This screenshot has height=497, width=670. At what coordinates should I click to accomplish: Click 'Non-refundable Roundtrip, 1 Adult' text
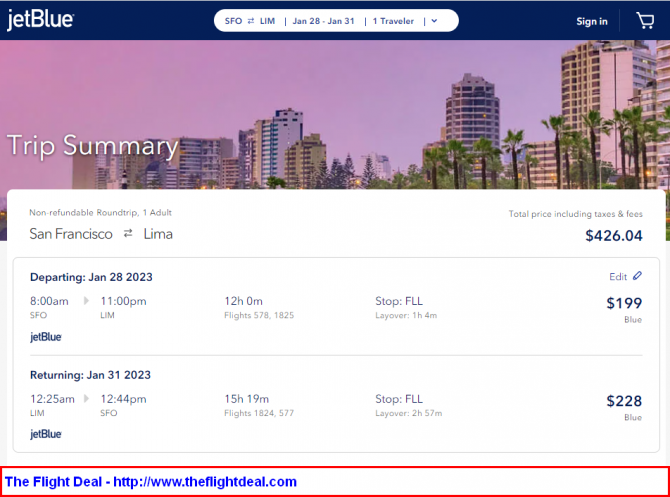[100, 212]
